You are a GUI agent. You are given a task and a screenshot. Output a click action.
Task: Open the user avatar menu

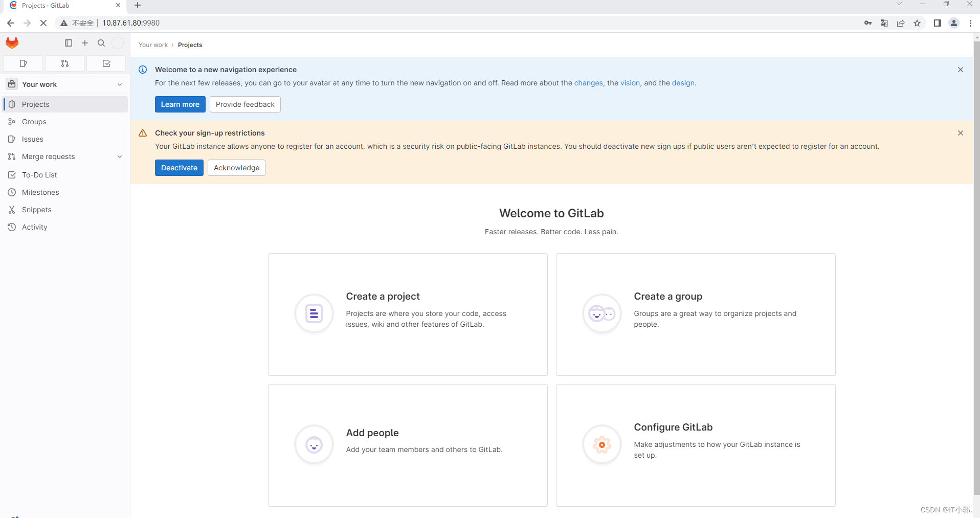(118, 43)
